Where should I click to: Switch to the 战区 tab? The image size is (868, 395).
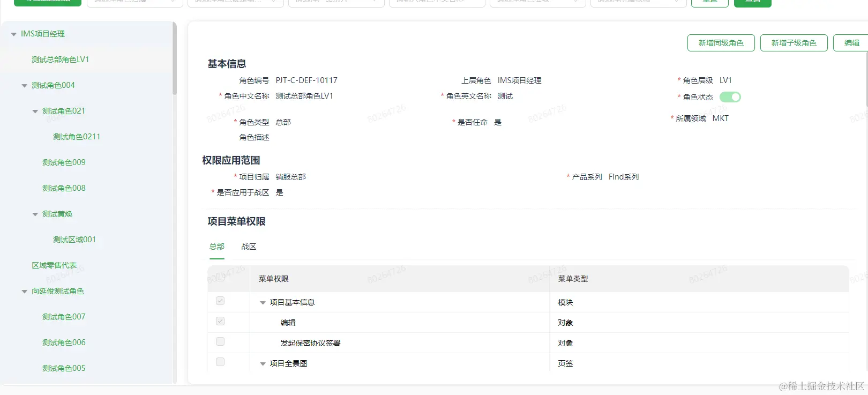[249, 247]
